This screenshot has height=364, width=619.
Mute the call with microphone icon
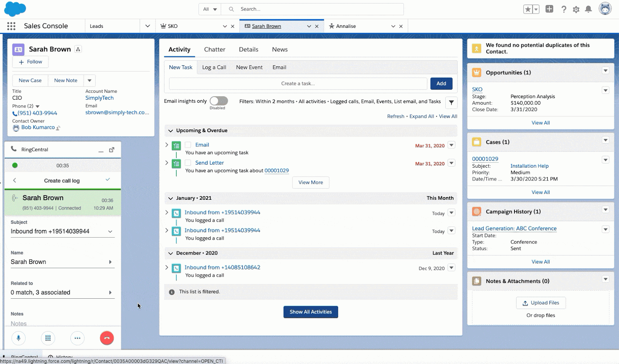point(18,338)
